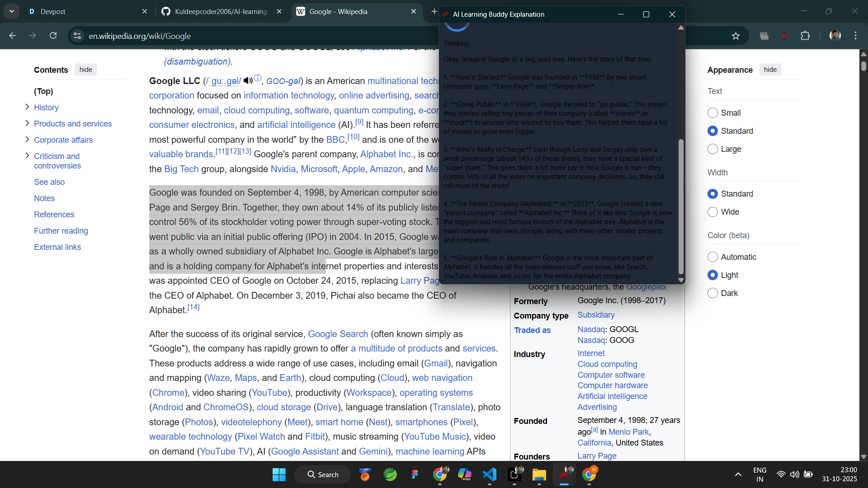Select the Dark color option
Viewport: 868px width, 488px height.
coord(712,293)
